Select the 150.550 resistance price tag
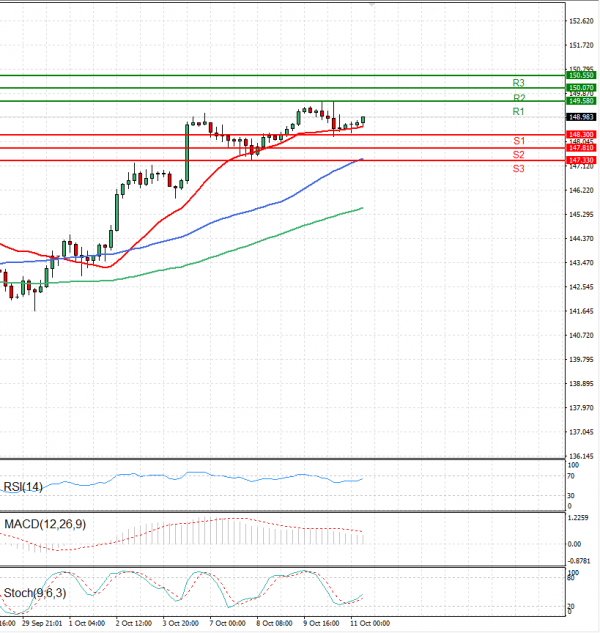The height and width of the screenshot is (633, 600). [581, 75]
